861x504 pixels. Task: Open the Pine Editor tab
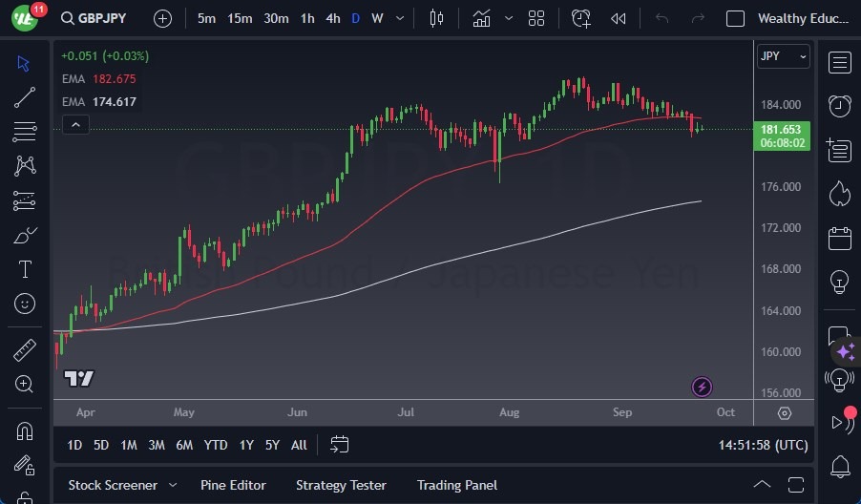pos(233,485)
